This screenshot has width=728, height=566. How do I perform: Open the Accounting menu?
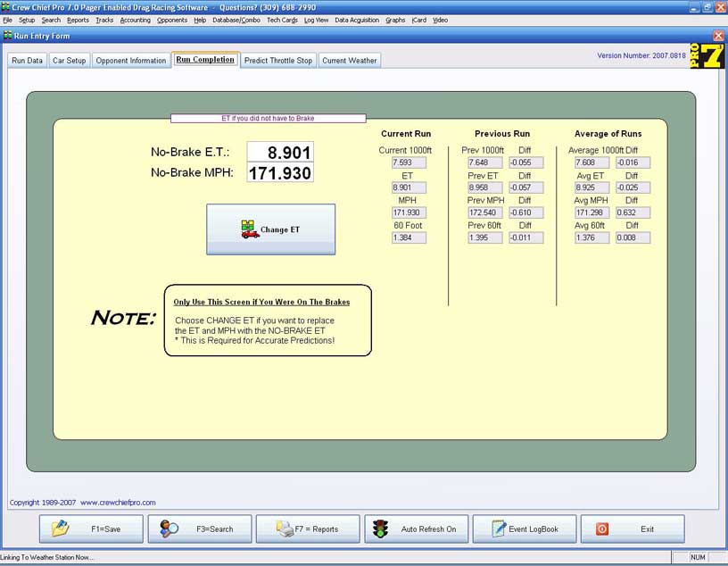pos(135,20)
